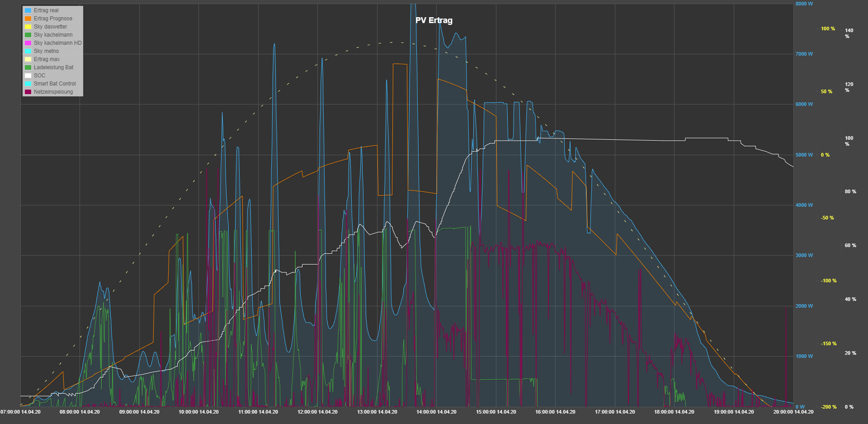
Task: Click the 17:00:00 14.04.20 time label
Action: [x=615, y=412]
